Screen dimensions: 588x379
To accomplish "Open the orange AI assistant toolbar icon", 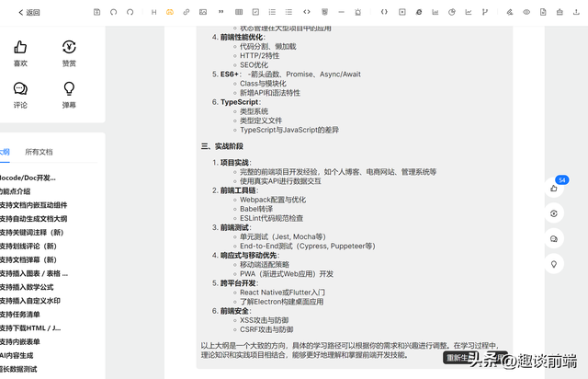I will (x=170, y=12).
